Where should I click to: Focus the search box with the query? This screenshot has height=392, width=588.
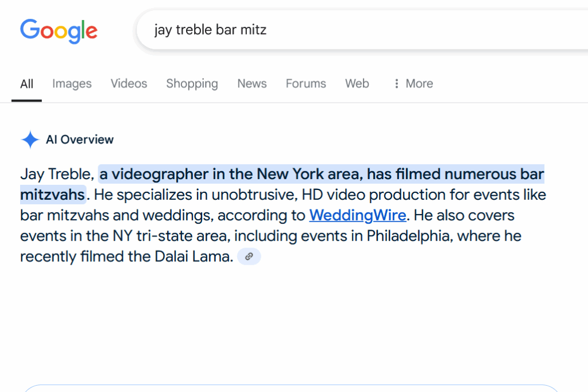[345, 30]
